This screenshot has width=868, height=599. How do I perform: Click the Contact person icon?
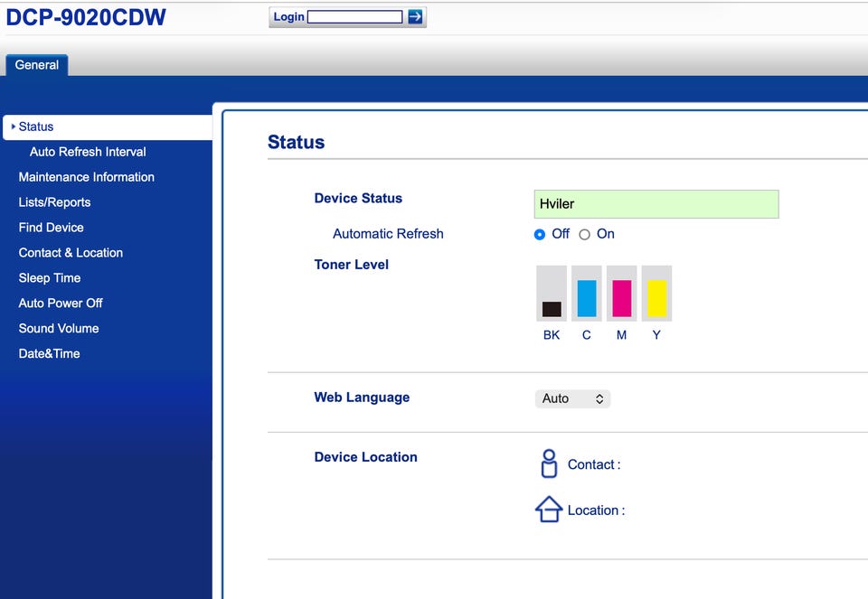549,463
